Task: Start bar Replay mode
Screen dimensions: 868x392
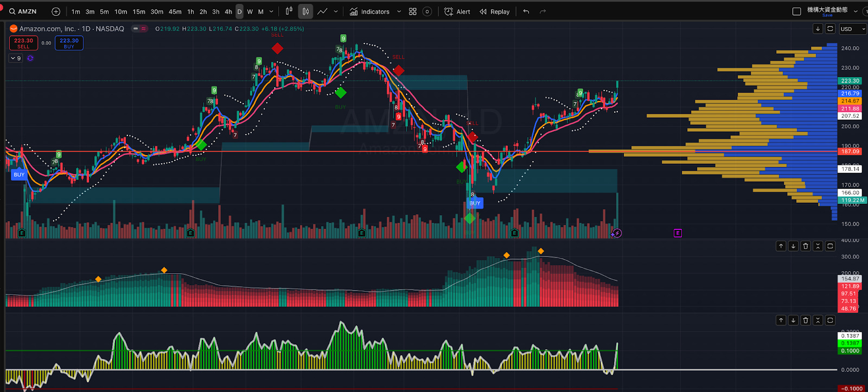Action: click(495, 11)
